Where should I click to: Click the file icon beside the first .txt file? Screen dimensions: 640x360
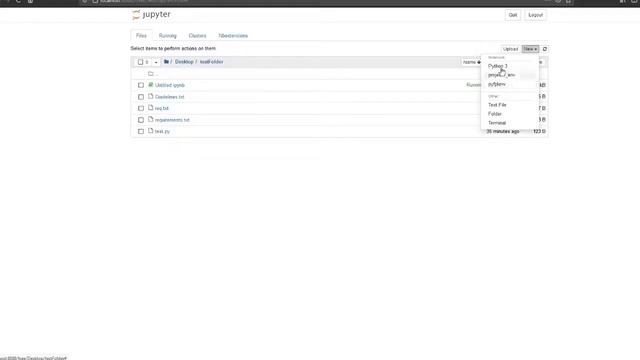click(x=151, y=97)
